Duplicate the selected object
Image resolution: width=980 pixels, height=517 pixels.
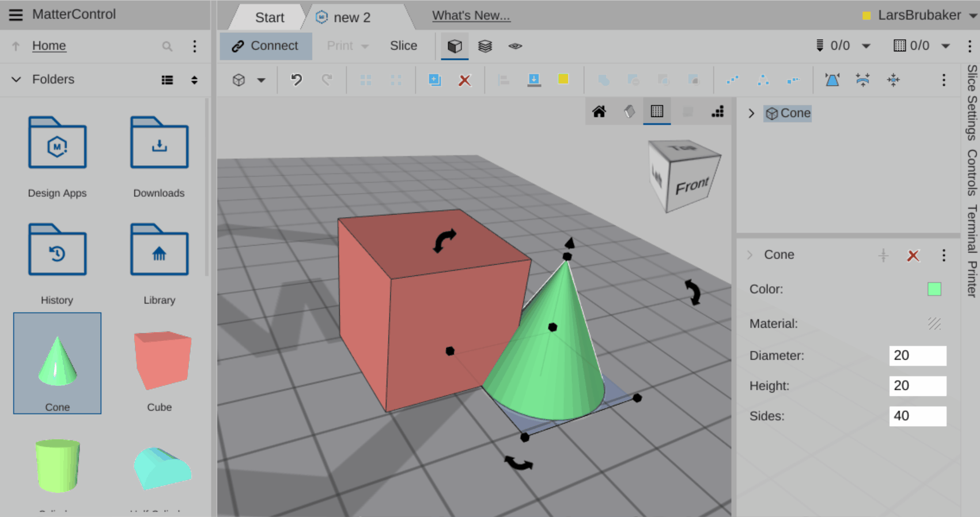(x=434, y=80)
